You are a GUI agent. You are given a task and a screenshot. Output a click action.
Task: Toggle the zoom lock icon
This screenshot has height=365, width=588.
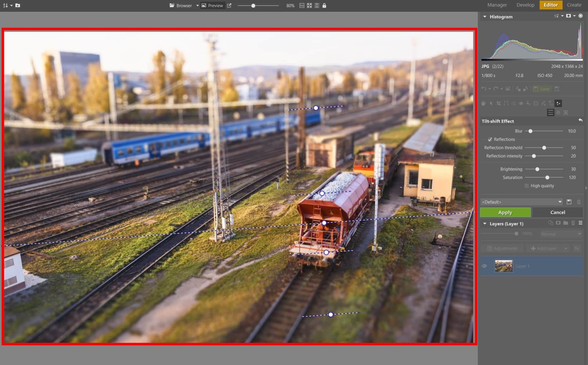pyautogui.click(x=324, y=5)
